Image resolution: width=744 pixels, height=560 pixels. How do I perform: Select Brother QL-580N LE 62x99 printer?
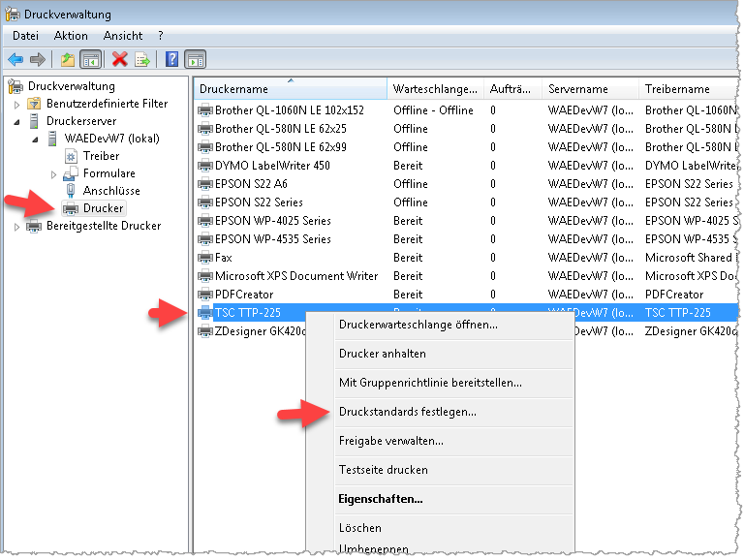[281, 147]
